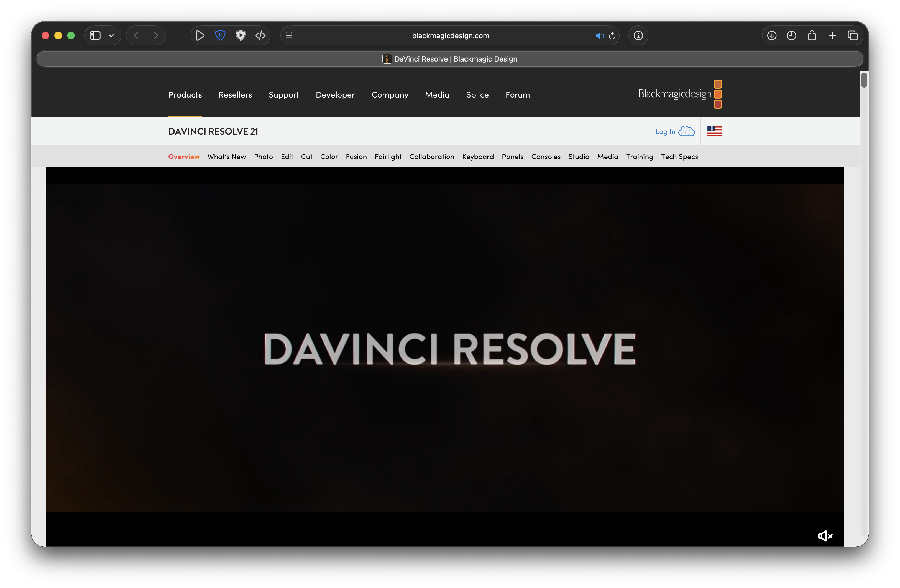Screen dimensions: 900x588
Task: Select the Consoles tab
Action: point(546,157)
